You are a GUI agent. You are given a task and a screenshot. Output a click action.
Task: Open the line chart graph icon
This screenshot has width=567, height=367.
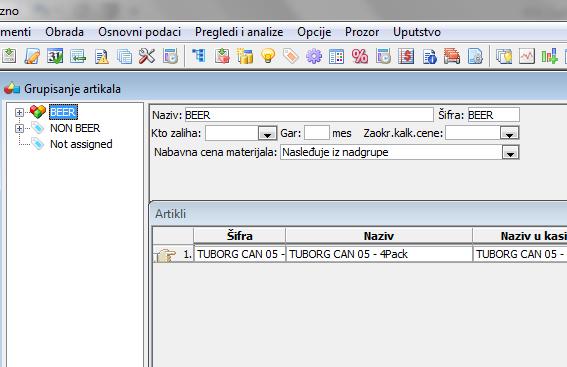click(526, 56)
